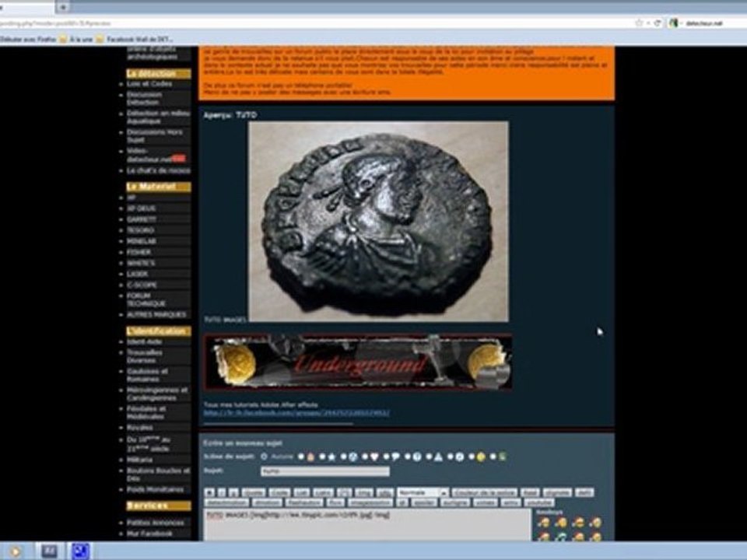Viewport: 747px width, 560px height.
Task: Click the new tab plus button
Action: (x=63, y=7)
